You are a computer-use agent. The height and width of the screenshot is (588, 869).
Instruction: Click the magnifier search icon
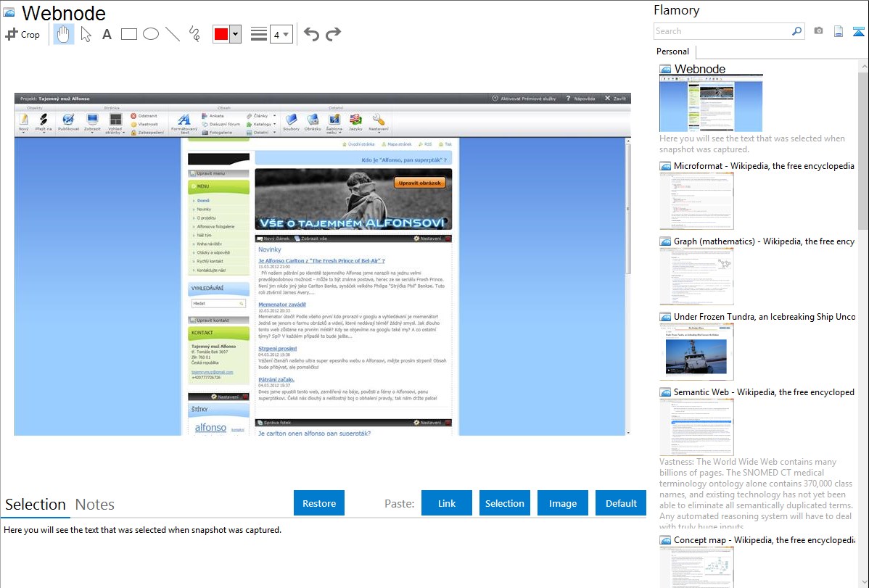[797, 31]
